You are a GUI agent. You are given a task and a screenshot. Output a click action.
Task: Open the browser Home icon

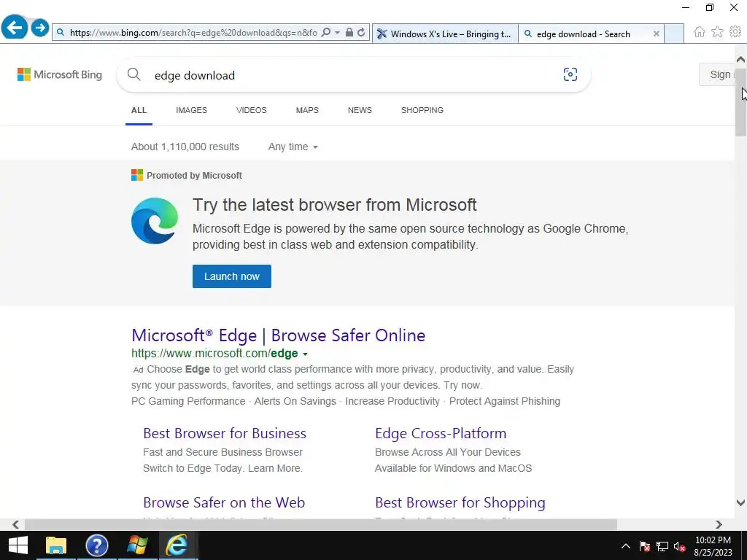coord(700,32)
